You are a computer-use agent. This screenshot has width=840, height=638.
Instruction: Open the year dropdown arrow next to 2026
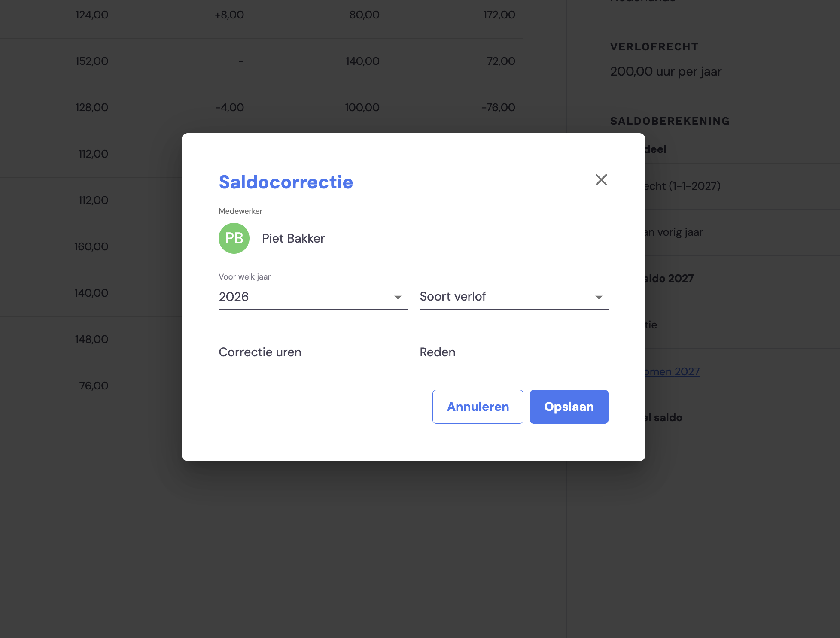click(x=398, y=297)
